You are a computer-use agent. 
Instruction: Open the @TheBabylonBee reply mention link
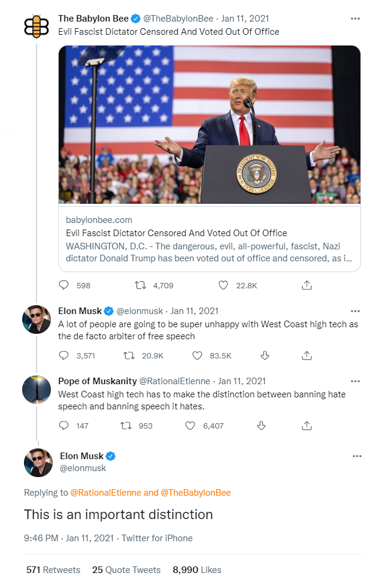[196, 493]
